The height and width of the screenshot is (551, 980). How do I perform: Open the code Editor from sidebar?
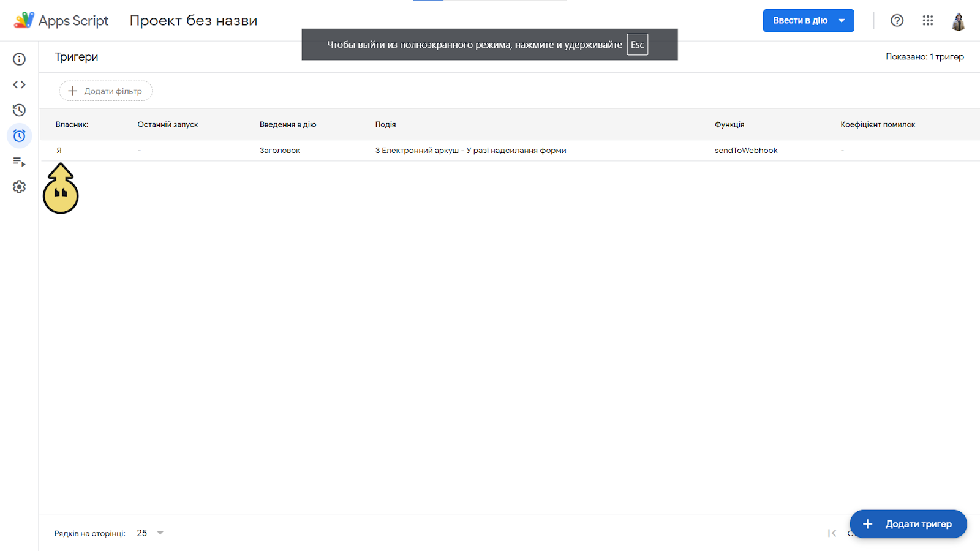click(x=19, y=84)
